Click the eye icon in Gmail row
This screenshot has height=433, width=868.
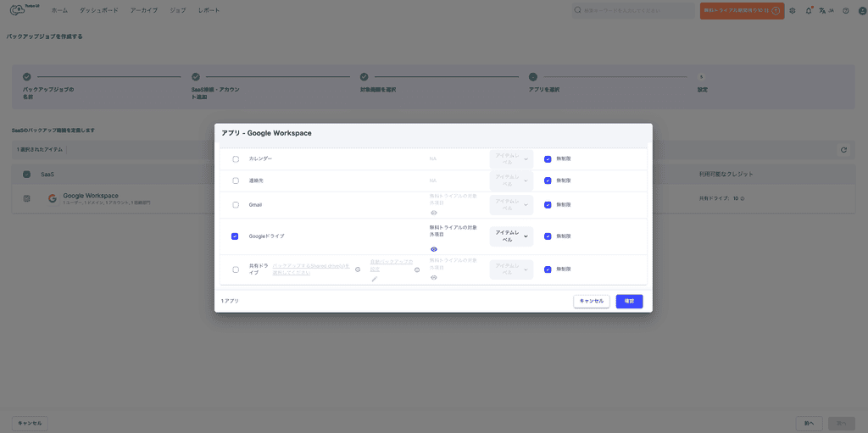[x=433, y=213]
